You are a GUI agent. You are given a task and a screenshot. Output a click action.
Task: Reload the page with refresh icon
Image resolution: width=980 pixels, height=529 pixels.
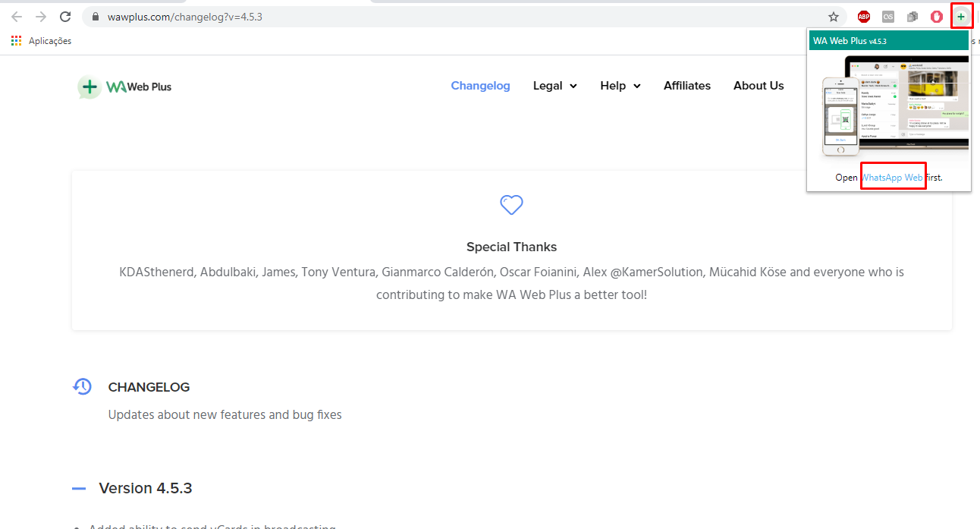(65, 17)
